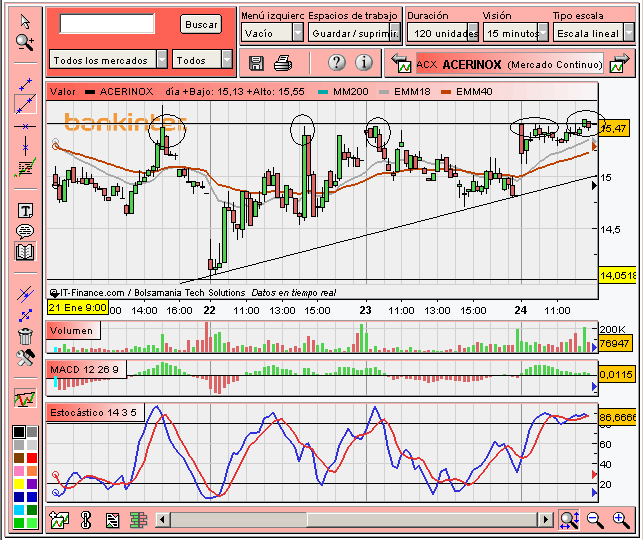Click the '76947' volume value label

point(614,343)
